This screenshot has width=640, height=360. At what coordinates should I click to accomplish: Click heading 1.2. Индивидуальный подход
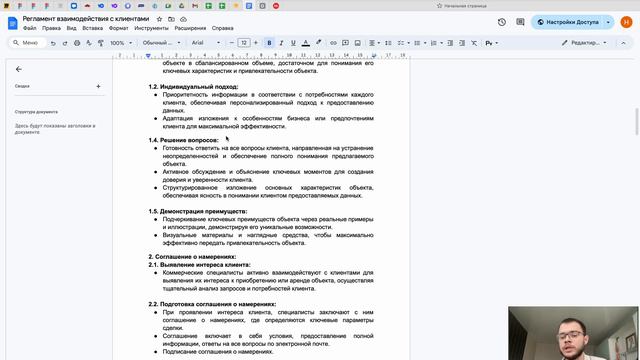(193, 87)
